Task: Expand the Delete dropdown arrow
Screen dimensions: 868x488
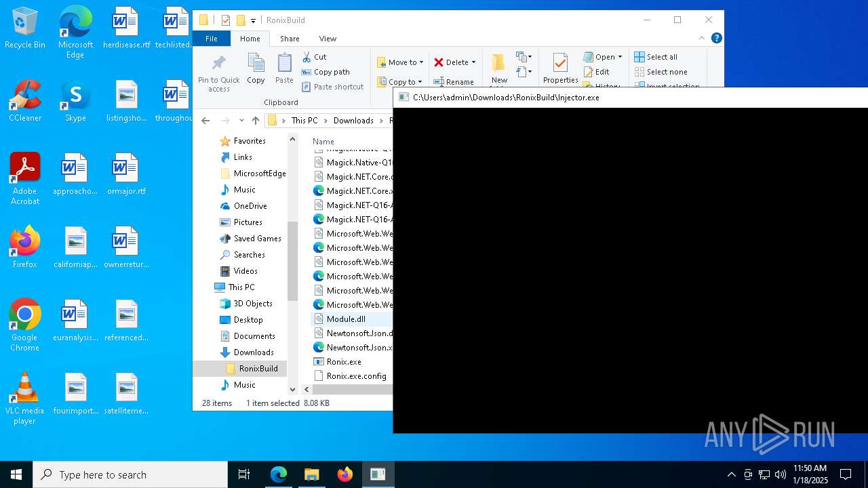Action: 473,62
